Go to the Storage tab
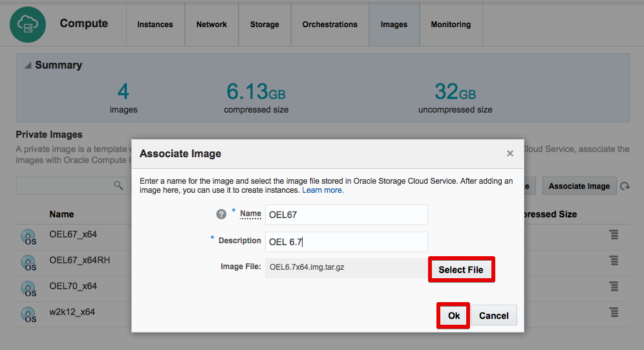Screen dimensions: 644x350 coord(264,24)
